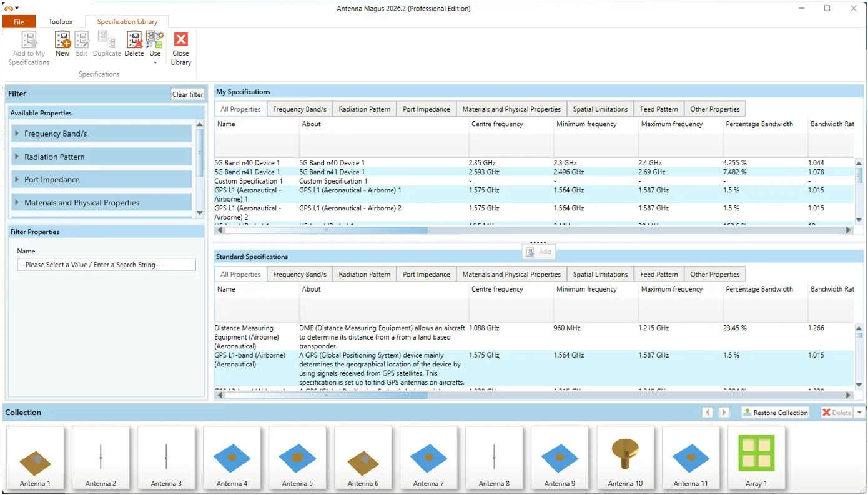Viewport: 868px width, 495px height.
Task: Expand Materials and Physical Properties filter
Action: (x=102, y=203)
